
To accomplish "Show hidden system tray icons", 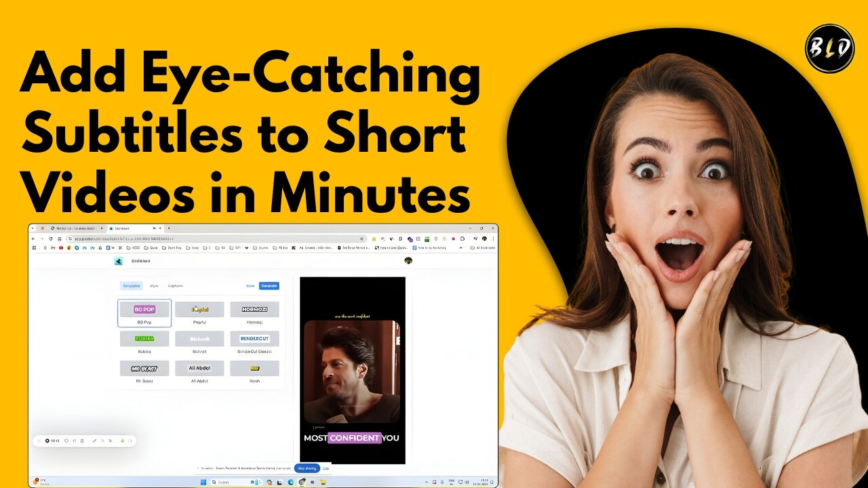I will pos(427,482).
